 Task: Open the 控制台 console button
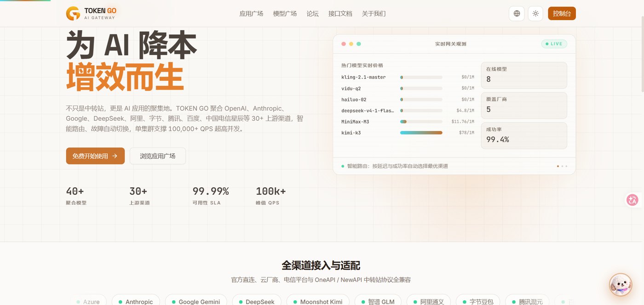(562, 13)
